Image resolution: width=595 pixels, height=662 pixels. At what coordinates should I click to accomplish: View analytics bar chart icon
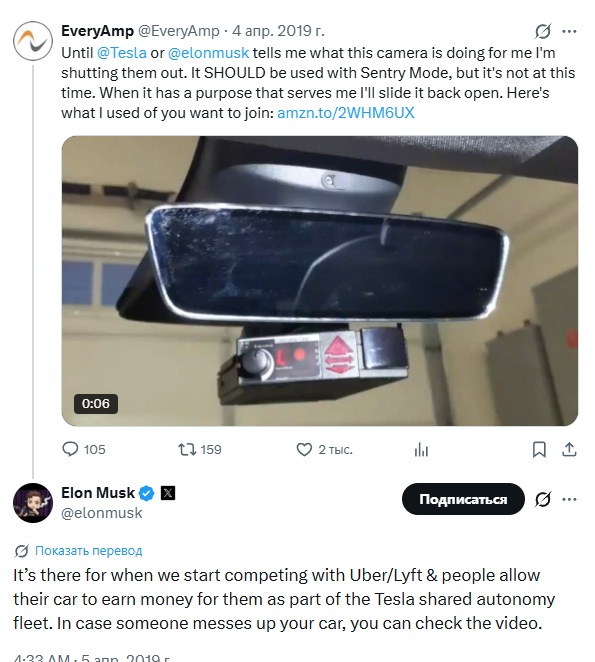pyautogui.click(x=421, y=450)
